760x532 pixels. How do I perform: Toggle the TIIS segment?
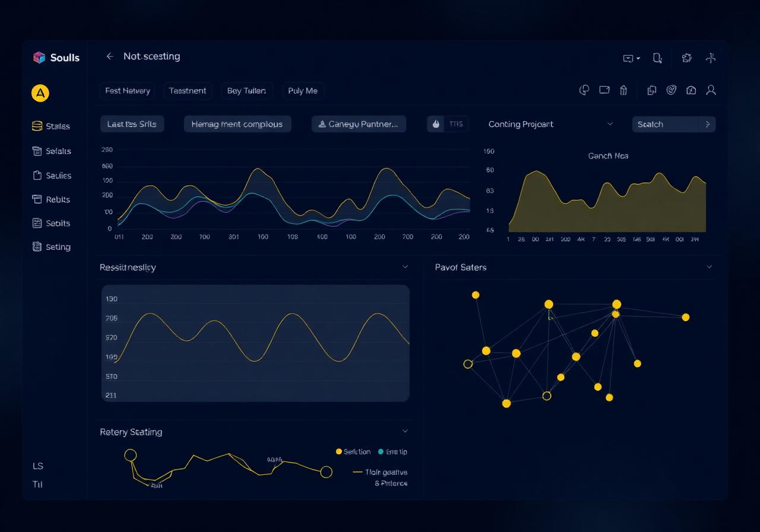[456, 124]
